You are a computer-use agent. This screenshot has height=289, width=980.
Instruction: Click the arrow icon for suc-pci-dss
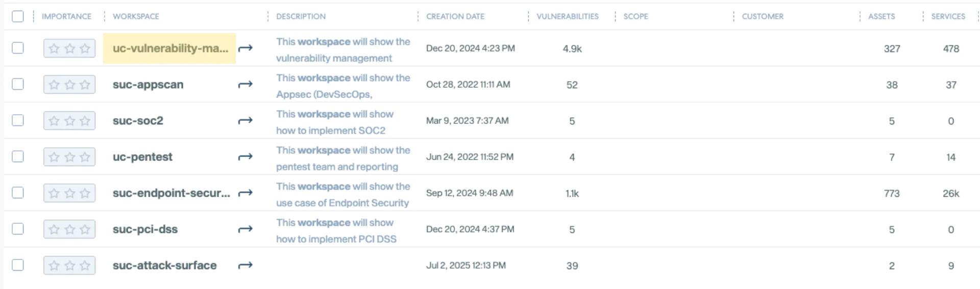[246, 229]
